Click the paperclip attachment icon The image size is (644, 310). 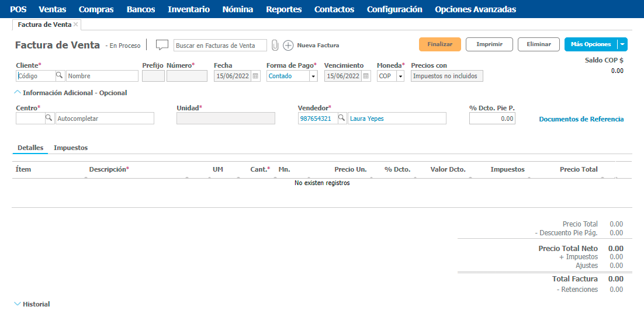click(275, 46)
